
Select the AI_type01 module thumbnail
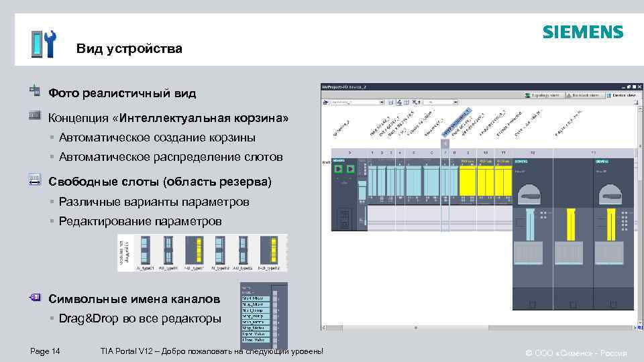(x=146, y=250)
